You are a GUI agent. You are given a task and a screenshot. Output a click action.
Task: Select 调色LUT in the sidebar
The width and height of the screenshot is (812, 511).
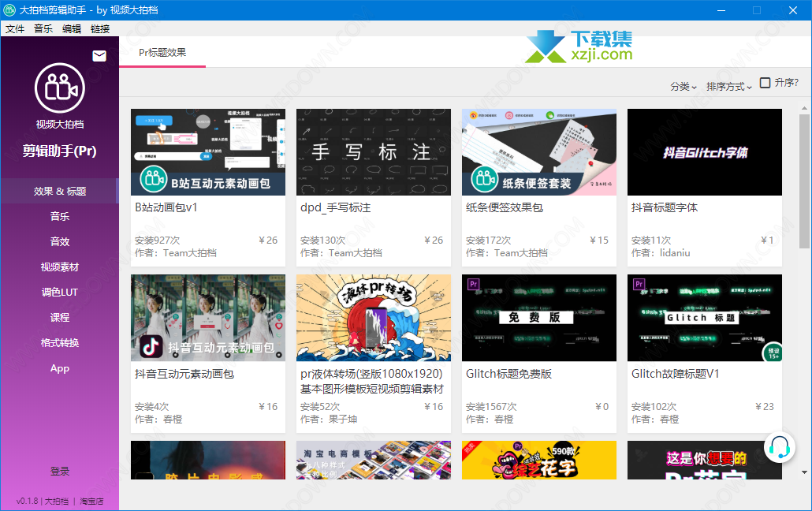[x=60, y=293]
